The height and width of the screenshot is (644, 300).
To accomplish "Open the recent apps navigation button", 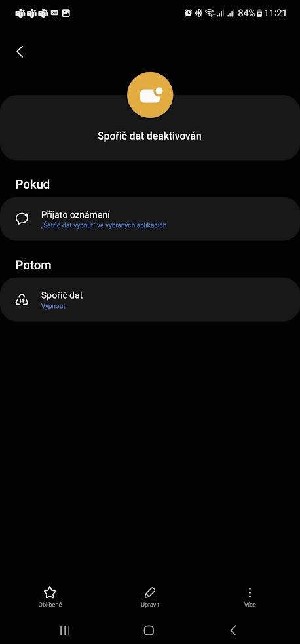I will pyautogui.click(x=65, y=630).
